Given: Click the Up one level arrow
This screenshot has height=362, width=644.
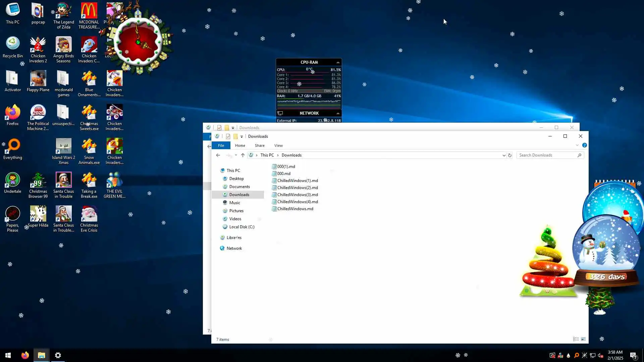Looking at the screenshot, I should pyautogui.click(x=243, y=155).
